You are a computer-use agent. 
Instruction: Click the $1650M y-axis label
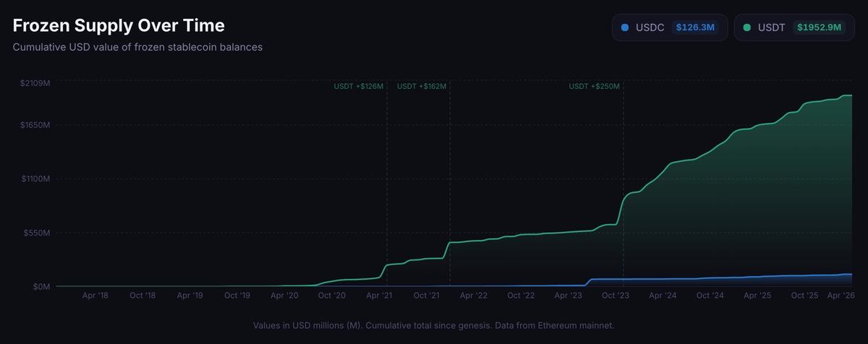[x=35, y=125]
